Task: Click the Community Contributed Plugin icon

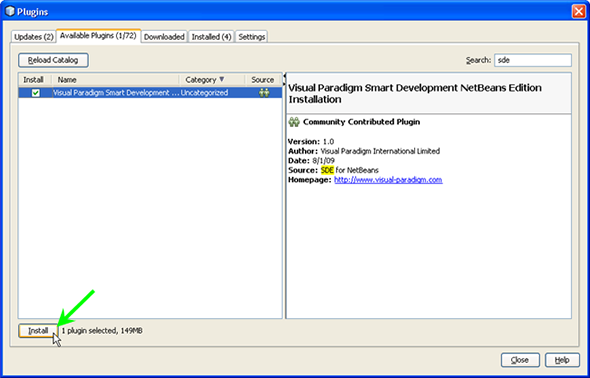Action: click(x=294, y=122)
